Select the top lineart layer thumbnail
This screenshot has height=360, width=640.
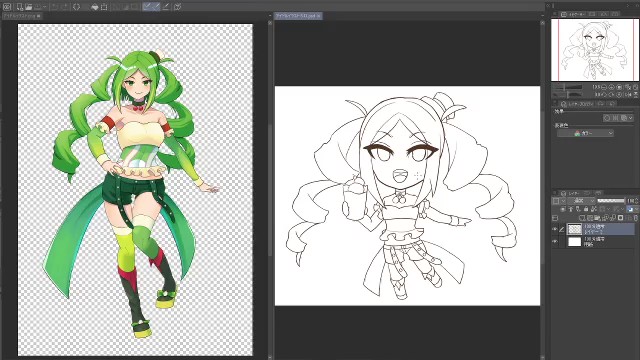(x=575, y=229)
